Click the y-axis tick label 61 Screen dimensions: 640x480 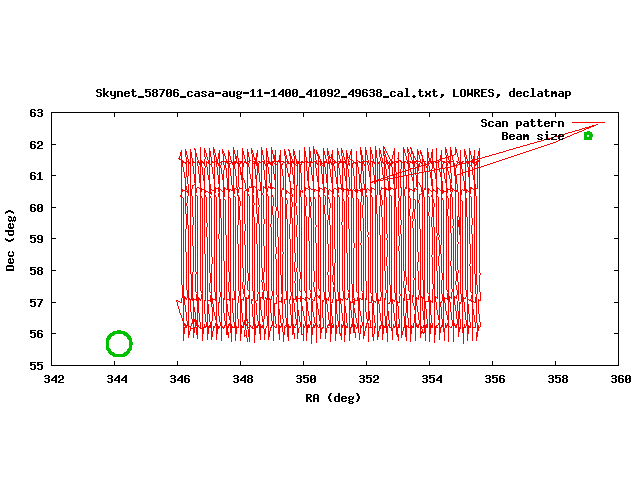36,176
